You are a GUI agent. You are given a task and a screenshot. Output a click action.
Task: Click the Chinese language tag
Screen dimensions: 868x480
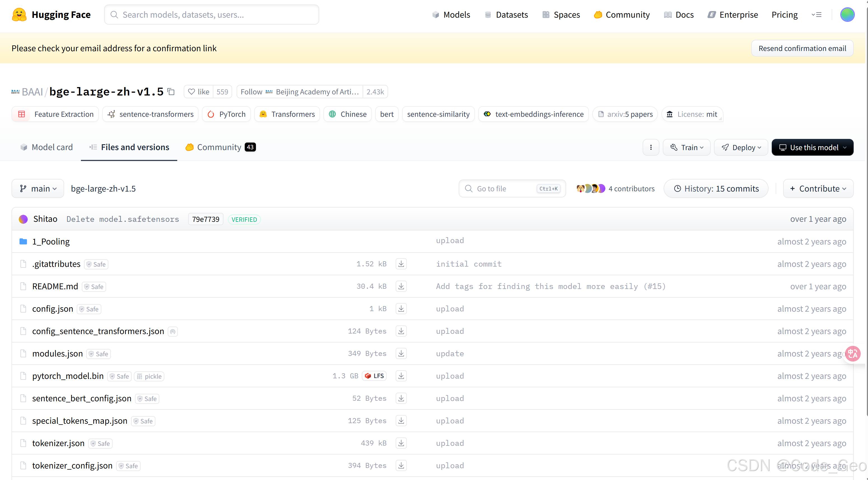click(347, 114)
